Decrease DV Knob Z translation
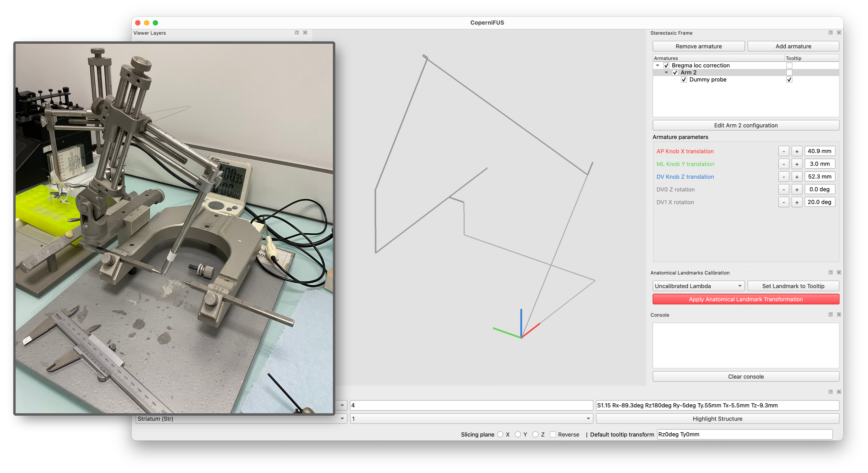The width and height of the screenshot is (868, 473). (x=784, y=177)
